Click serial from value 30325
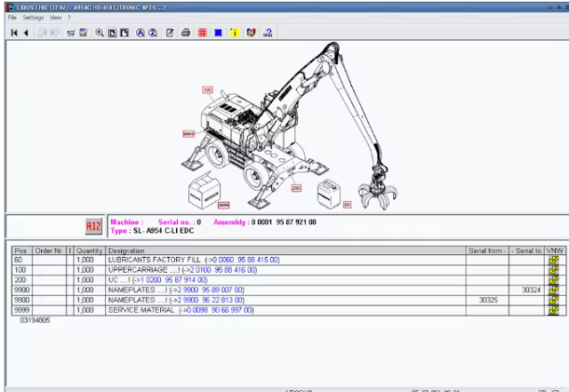Screen dimensions: 569x392 click(x=488, y=300)
